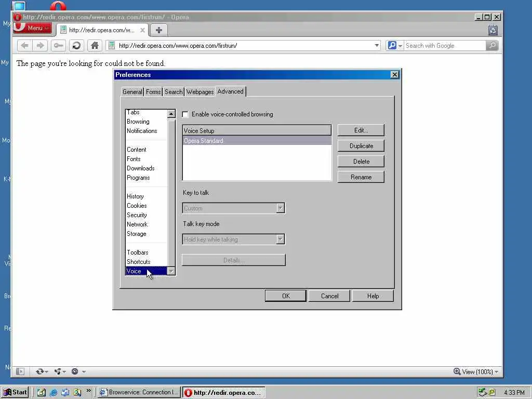Screen dimensions: 532x399
Task: Open the Key to talk Custom dropdown
Action: click(233, 208)
